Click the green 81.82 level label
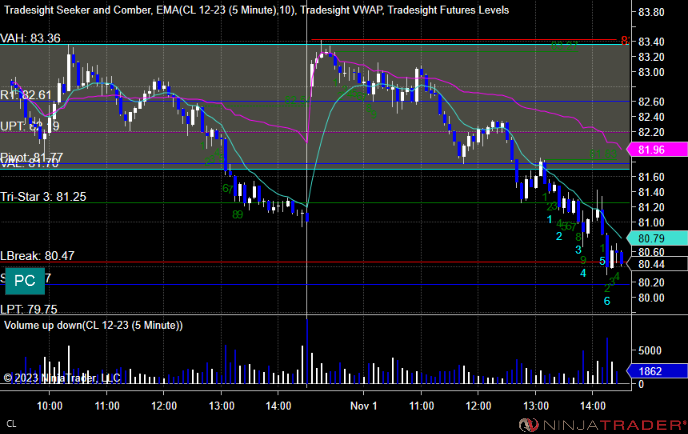 [x=602, y=154]
